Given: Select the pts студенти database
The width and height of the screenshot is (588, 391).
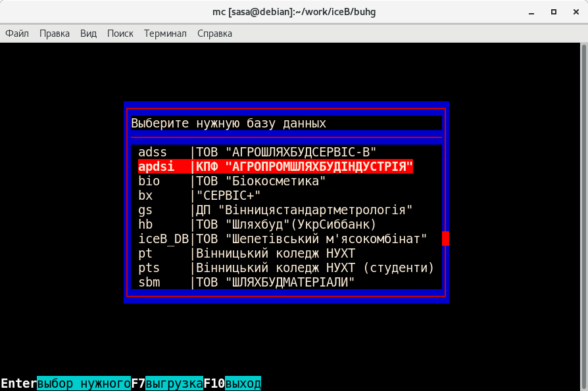Looking at the screenshot, I should (285, 268).
